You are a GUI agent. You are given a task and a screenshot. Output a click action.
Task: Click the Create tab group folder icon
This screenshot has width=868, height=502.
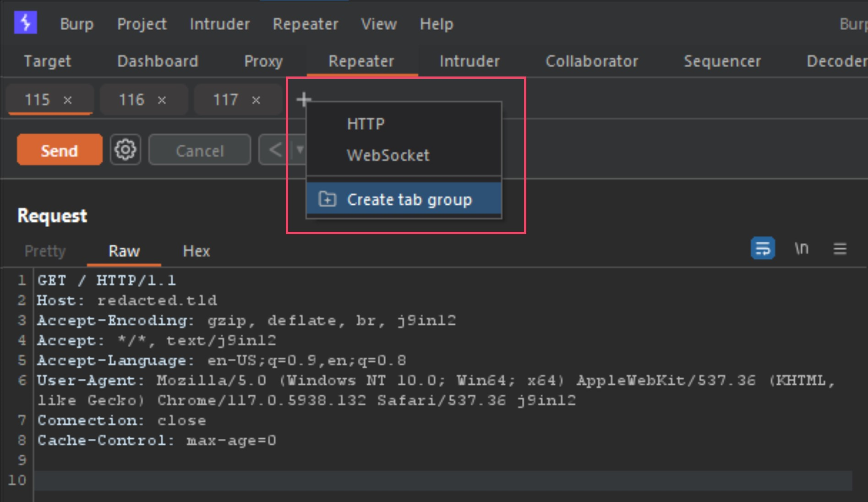click(x=328, y=199)
